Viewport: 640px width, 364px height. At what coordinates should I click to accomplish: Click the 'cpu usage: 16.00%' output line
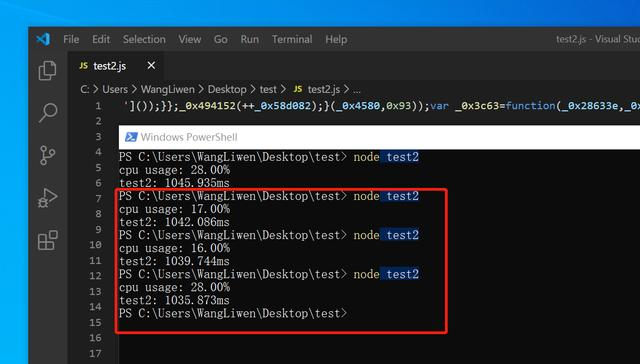pos(174,249)
